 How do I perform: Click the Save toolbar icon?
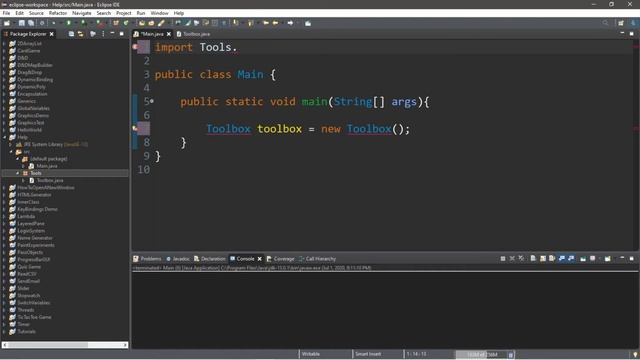point(22,23)
